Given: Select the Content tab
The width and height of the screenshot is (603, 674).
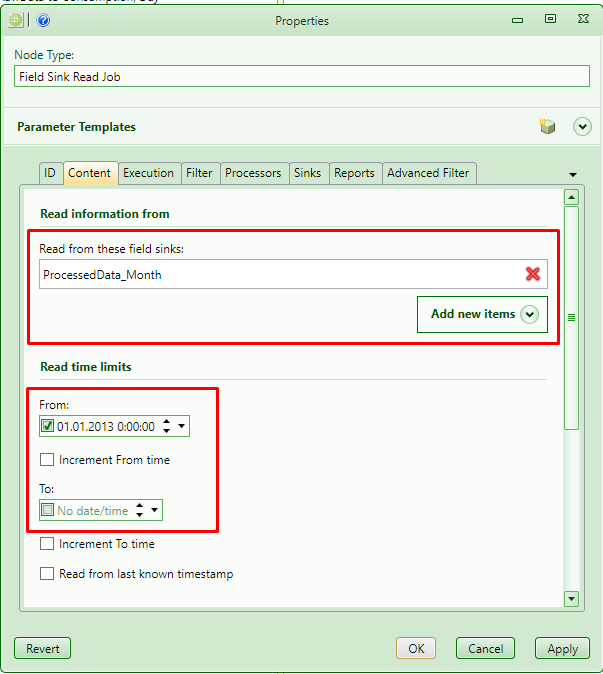Looking at the screenshot, I should pos(89,173).
